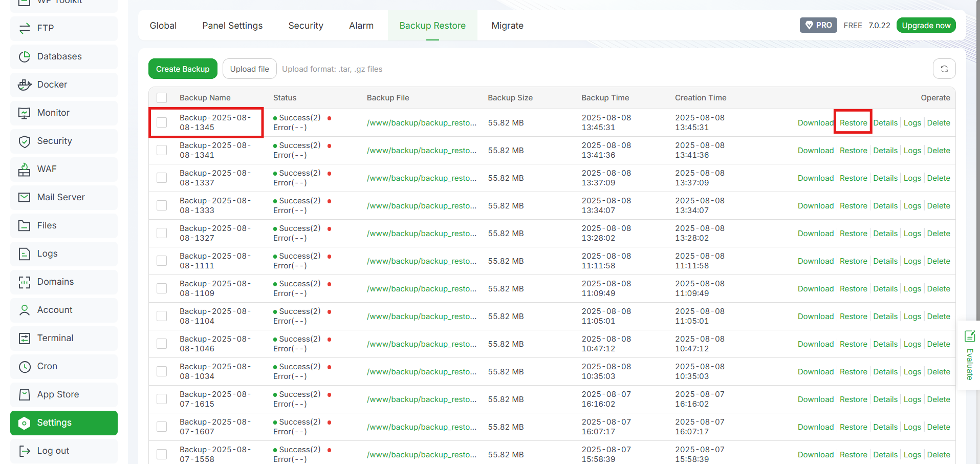Expand the Evaluate side panel

(969, 355)
